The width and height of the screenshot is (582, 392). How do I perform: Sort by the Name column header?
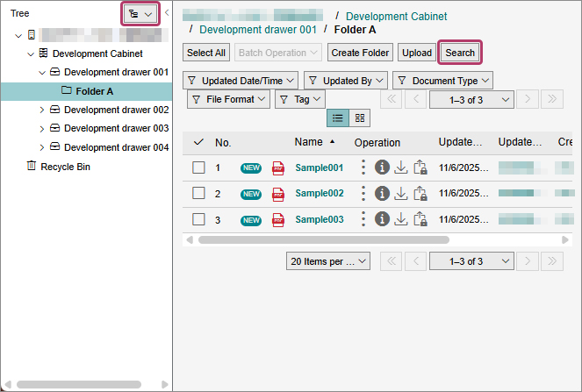(x=308, y=142)
